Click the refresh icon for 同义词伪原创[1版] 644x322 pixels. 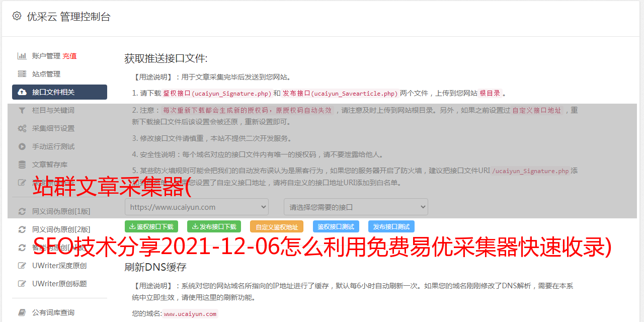coord(22,211)
